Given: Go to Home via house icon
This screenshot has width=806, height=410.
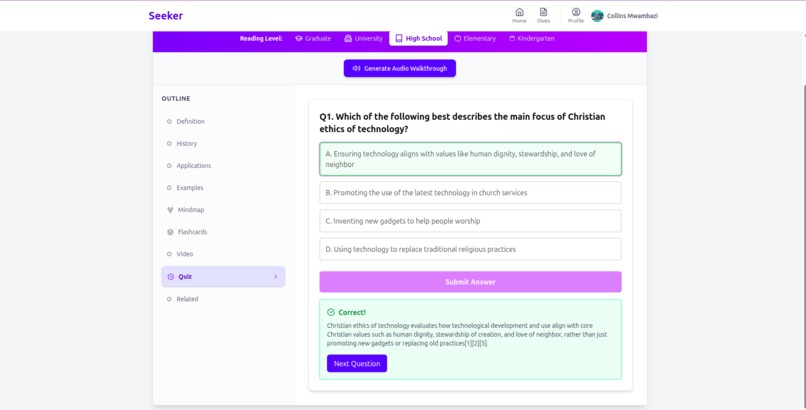Looking at the screenshot, I should (519, 15).
